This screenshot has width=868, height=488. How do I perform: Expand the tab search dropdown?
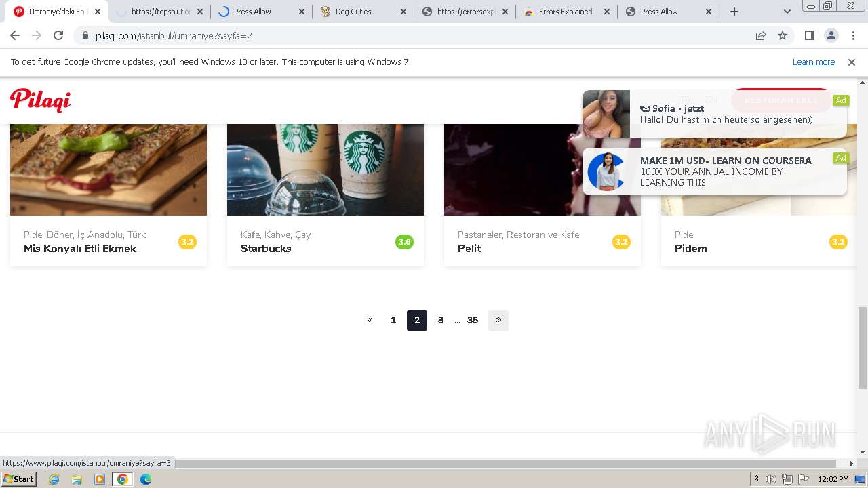787,12
